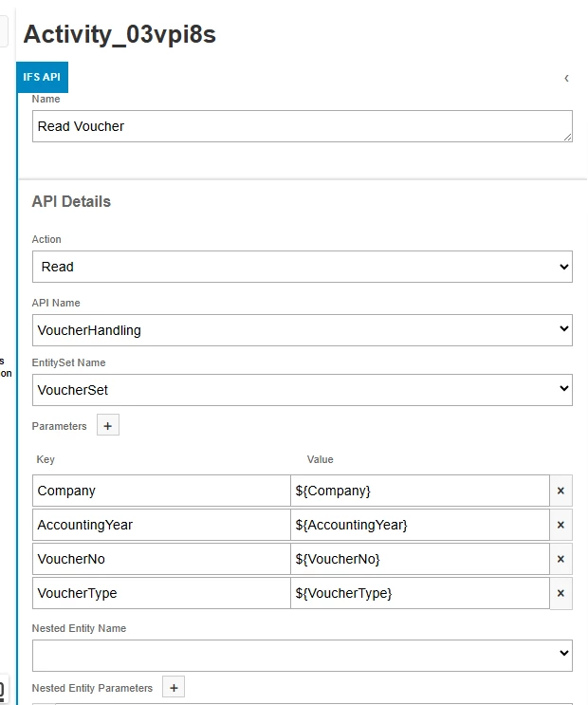This screenshot has width=588, height=705.
Task: Collapse the properties panel chevron
Action: click(x=566, y=78)
